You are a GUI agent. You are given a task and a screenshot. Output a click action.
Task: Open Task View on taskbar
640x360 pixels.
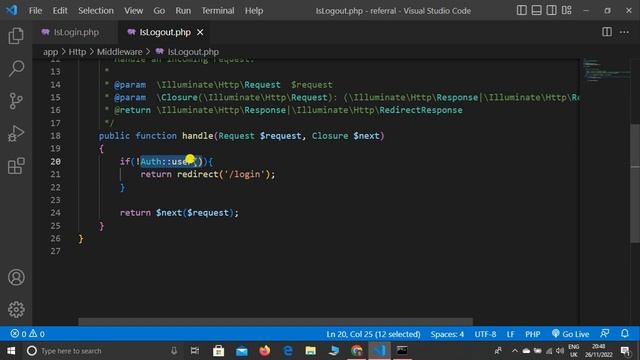point(195,351)
